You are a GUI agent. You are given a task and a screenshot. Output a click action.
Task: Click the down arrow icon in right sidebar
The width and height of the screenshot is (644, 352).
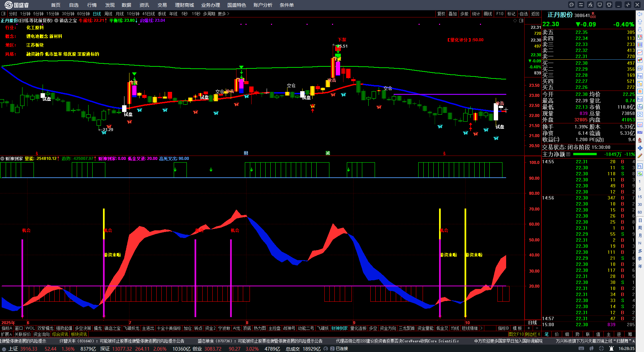tap(640, 30)
